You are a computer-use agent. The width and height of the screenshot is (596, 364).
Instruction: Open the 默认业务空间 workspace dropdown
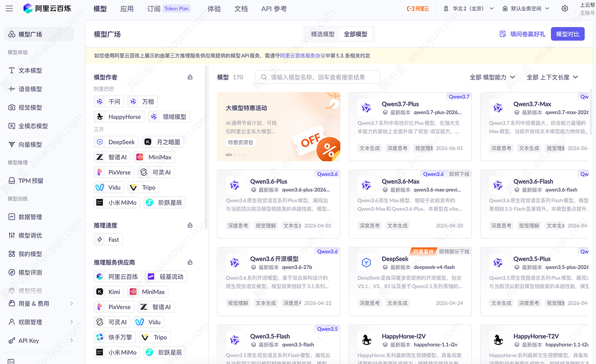pos(526,9)
